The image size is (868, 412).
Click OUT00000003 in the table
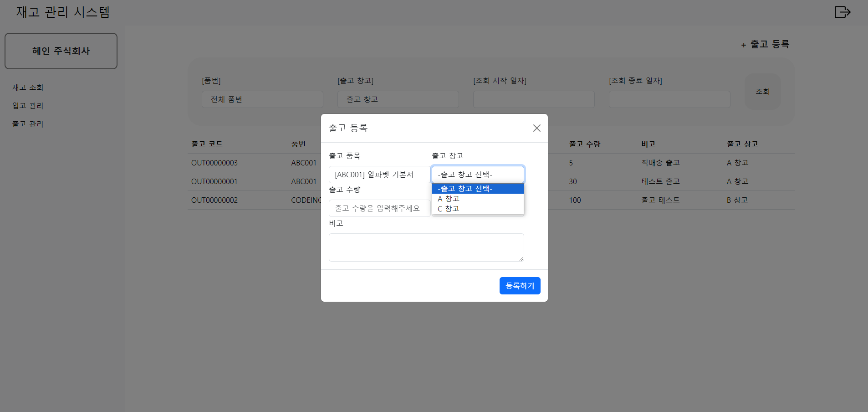[214, 163]
